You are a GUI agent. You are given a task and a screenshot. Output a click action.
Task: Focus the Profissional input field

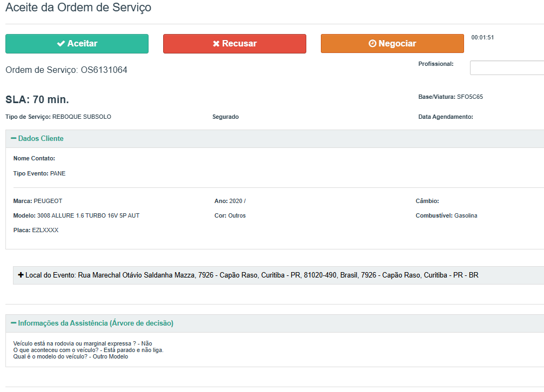[507, 68]
